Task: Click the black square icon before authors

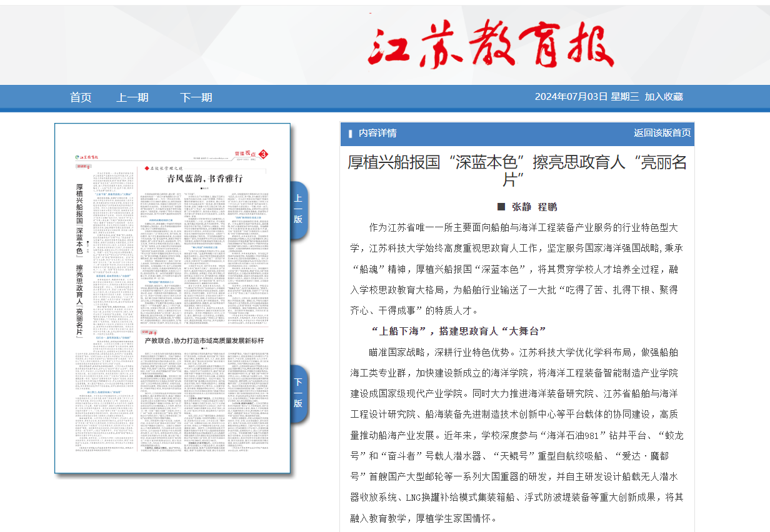Action: [x=501, y=207]
